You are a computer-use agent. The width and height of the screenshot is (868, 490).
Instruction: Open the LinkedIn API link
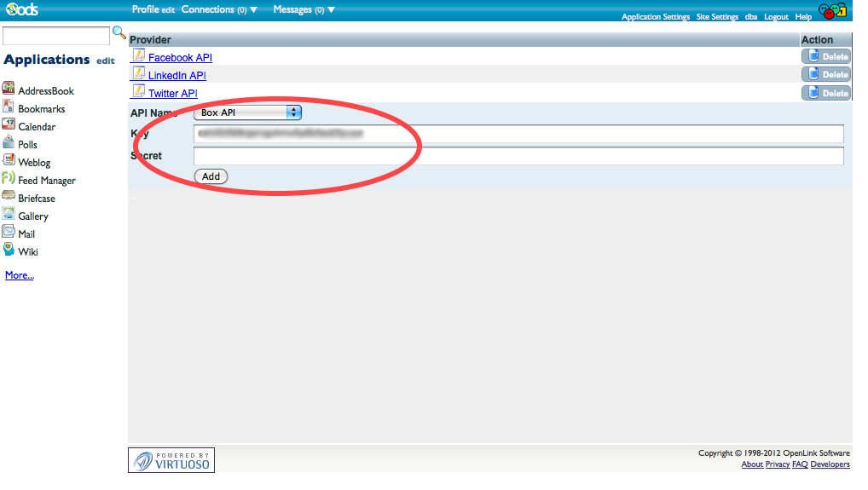click(x=176, y=76)
